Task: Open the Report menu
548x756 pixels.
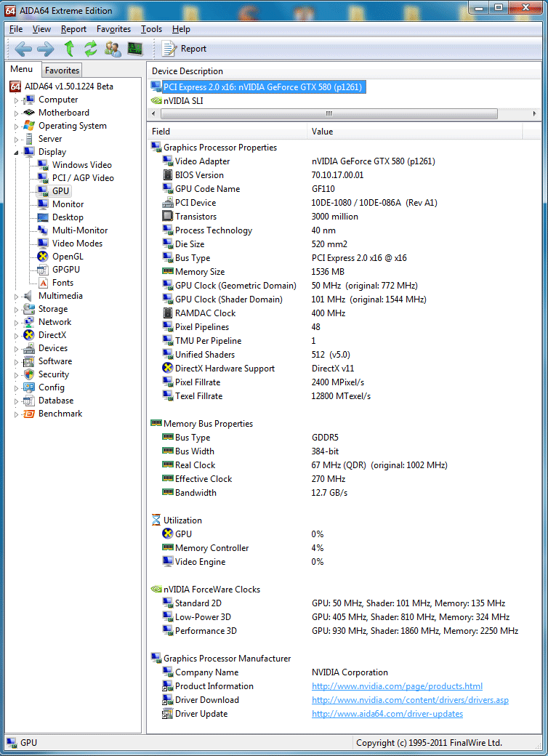Action: pos(73,29)
